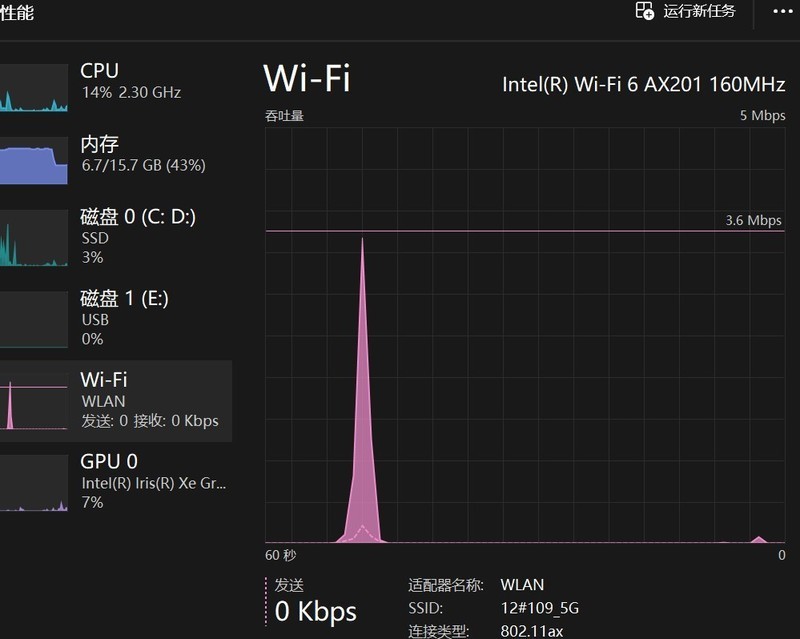Click the Intel(R) Wi-Fi 6 AX201 adapter name
800x639 pixels.
(643, 84)
